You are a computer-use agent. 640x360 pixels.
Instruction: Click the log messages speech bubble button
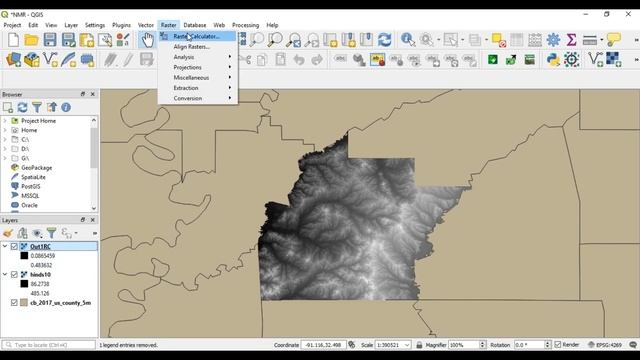[633, 345]
